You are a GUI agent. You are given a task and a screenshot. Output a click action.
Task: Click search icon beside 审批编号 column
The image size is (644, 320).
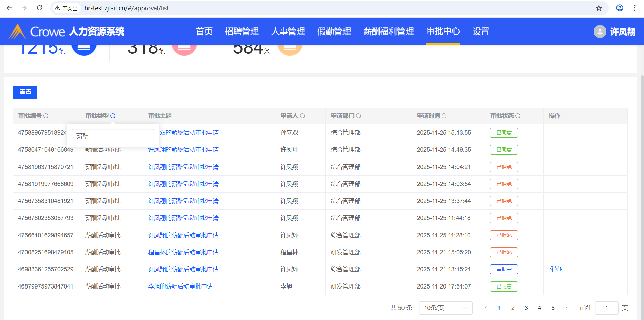click(46, 116)
